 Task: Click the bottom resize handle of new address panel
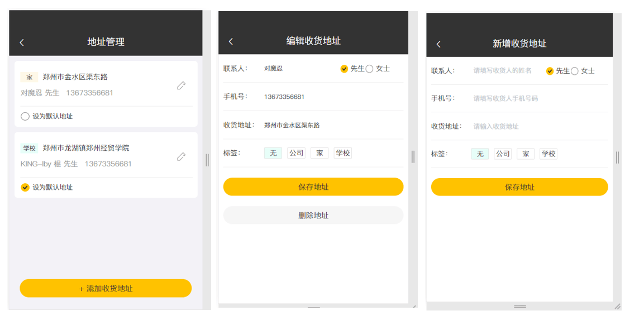(520, 307)
